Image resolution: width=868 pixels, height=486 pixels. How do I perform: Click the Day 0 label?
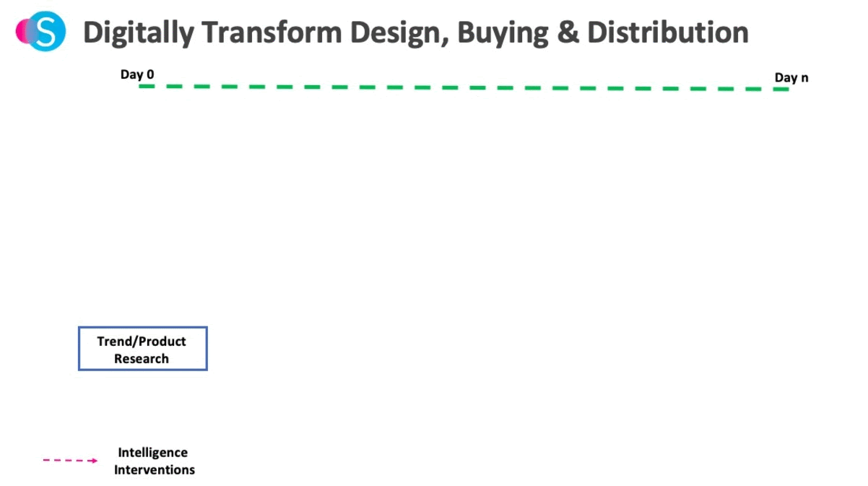[x=137, y=74]
